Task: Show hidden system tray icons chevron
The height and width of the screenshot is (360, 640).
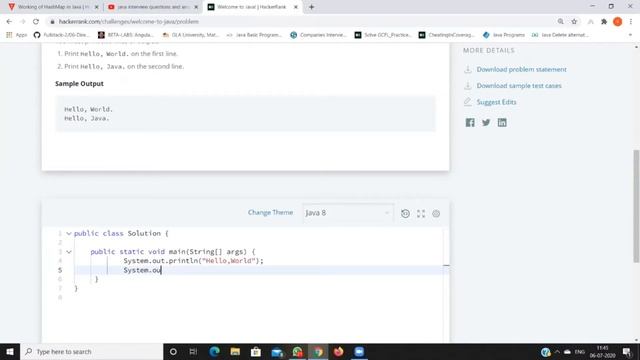Action: (x=557, y=351)
